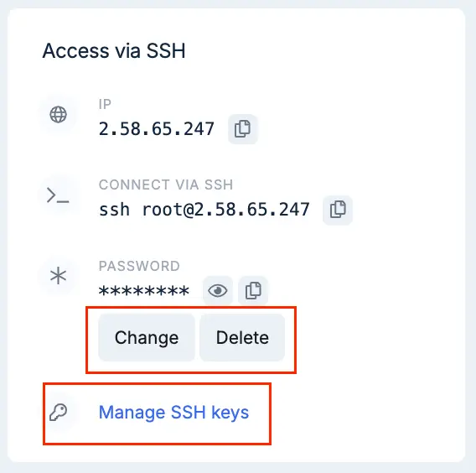Viewport: 476px width, 473px height.
Task: Click the gray page background outside the card
Action: pos(238,468)
